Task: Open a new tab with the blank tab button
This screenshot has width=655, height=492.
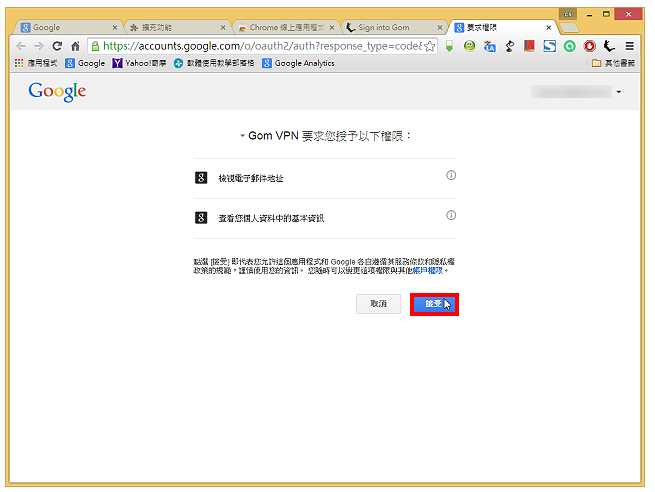Action: point(569,28)
